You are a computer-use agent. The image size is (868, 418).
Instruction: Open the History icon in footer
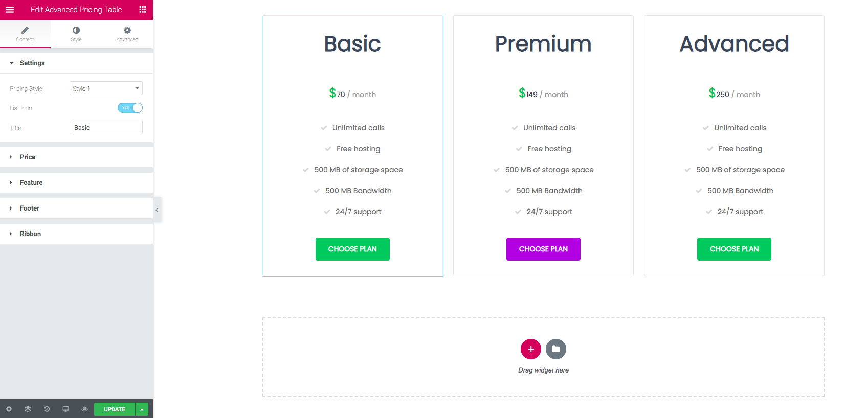(47, 409)
